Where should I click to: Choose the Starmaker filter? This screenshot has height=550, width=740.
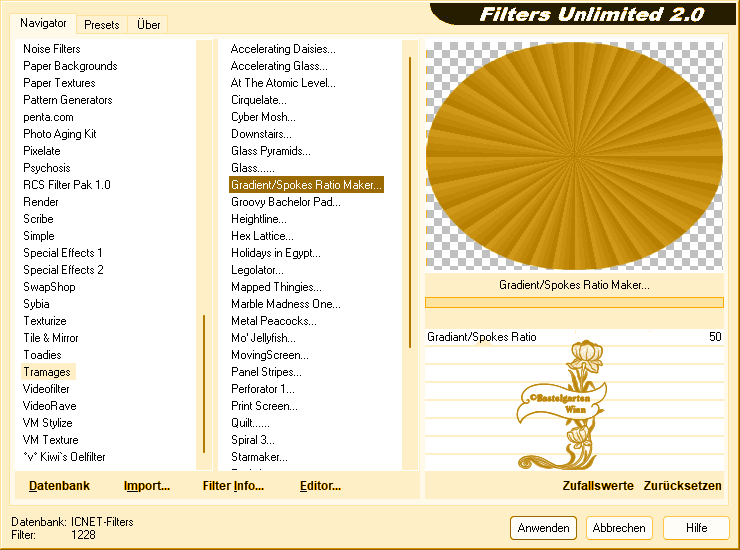pos(259,457)
